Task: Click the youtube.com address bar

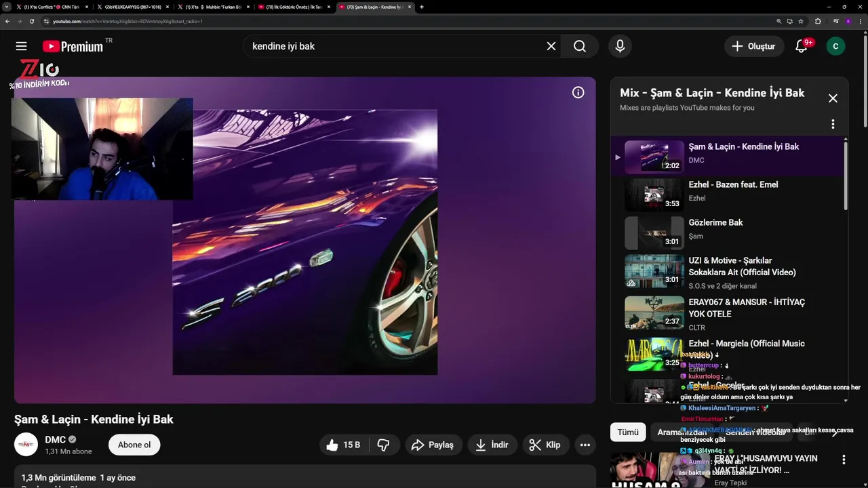Action: click(x=407, y=21)
